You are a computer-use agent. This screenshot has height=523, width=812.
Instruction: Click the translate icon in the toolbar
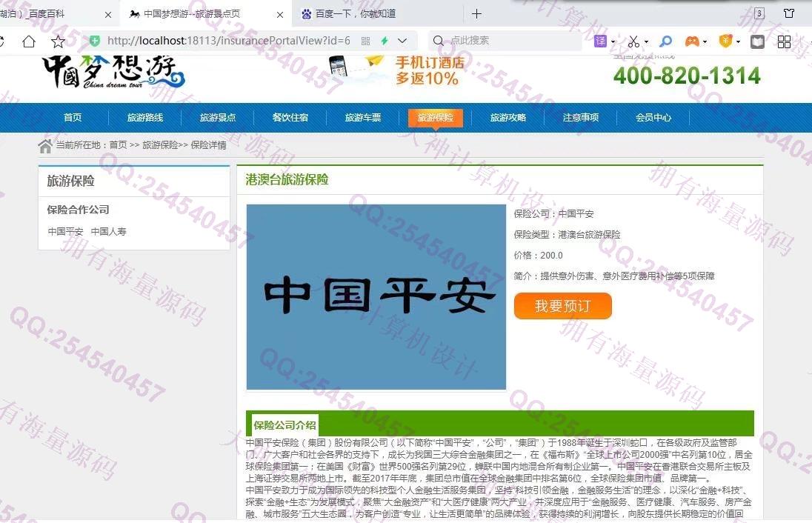point(600,41)
